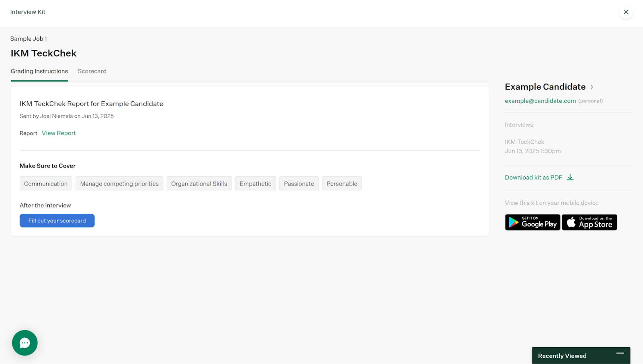Close the Interview Kit with X icon

(x=626, y=12)
